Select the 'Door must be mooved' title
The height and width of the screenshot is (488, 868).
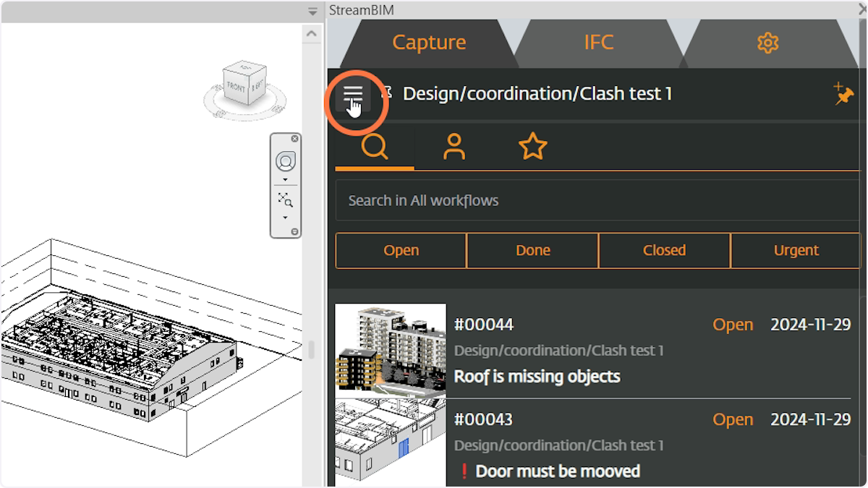pos(558,471)
